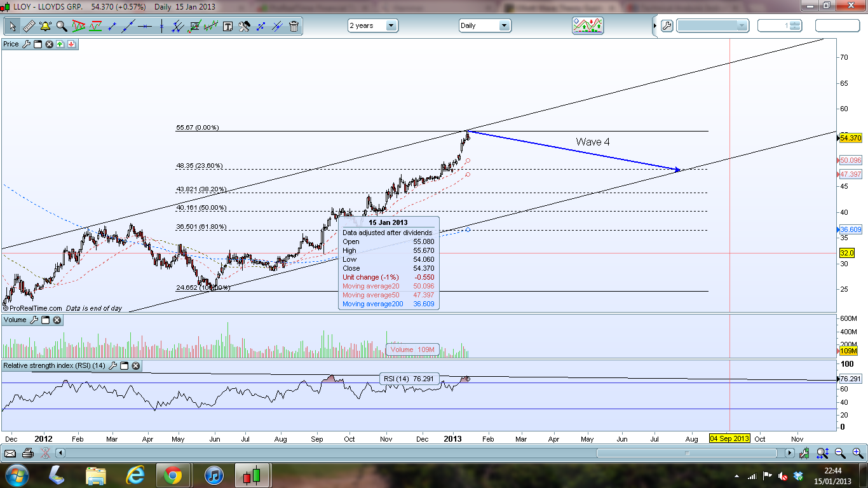This screenshot has height=488, width=868.
Task: Expand the side panel arrow by wrench
Action: click(x=655, y=26)
